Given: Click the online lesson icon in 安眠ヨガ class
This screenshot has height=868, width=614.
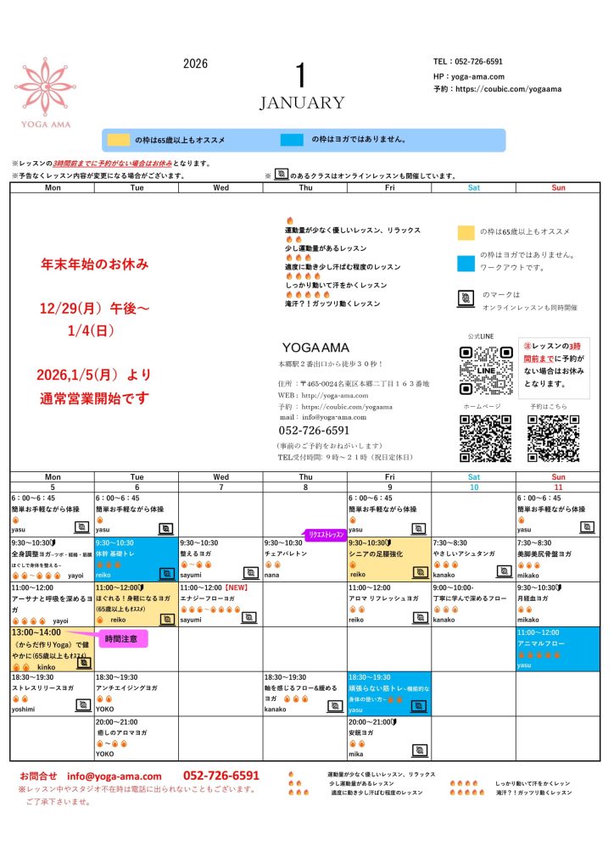Looking at the screenshot, I should tap(419, 749).
